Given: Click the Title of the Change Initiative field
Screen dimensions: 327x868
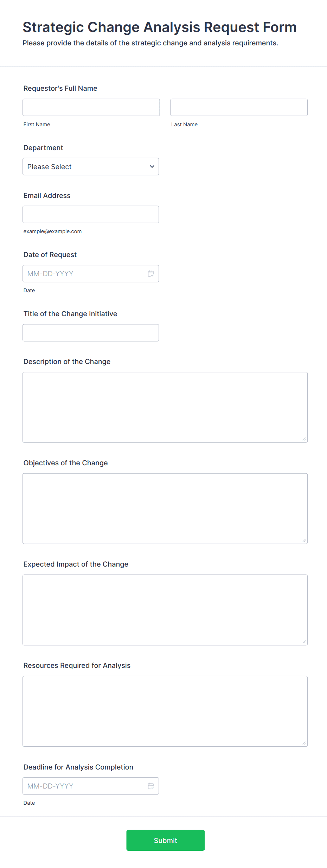Looking at the screenshot, I should [x=91, y=332].
